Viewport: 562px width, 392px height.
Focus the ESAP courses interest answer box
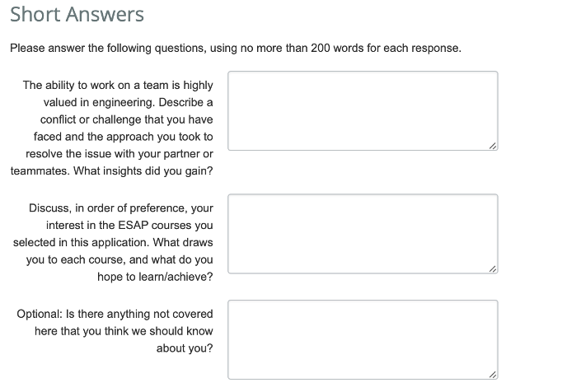click(x=363, y=234)
